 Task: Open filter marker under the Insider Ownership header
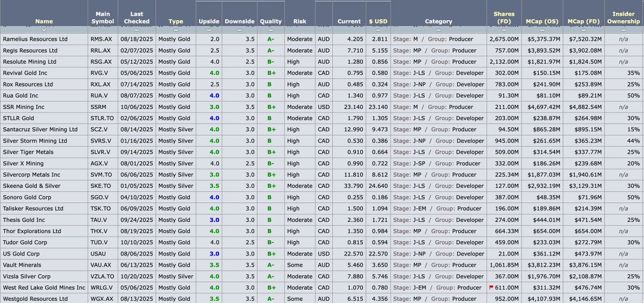click(623, 29)
